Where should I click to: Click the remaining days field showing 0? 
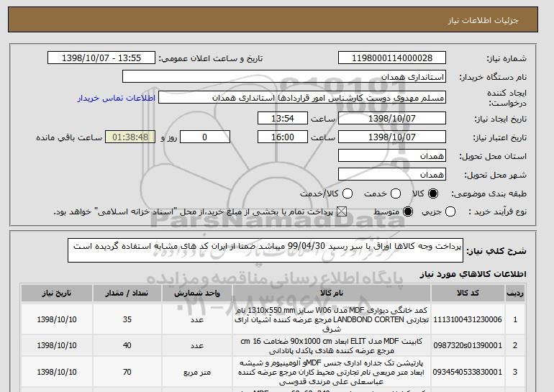coord(205,137)
